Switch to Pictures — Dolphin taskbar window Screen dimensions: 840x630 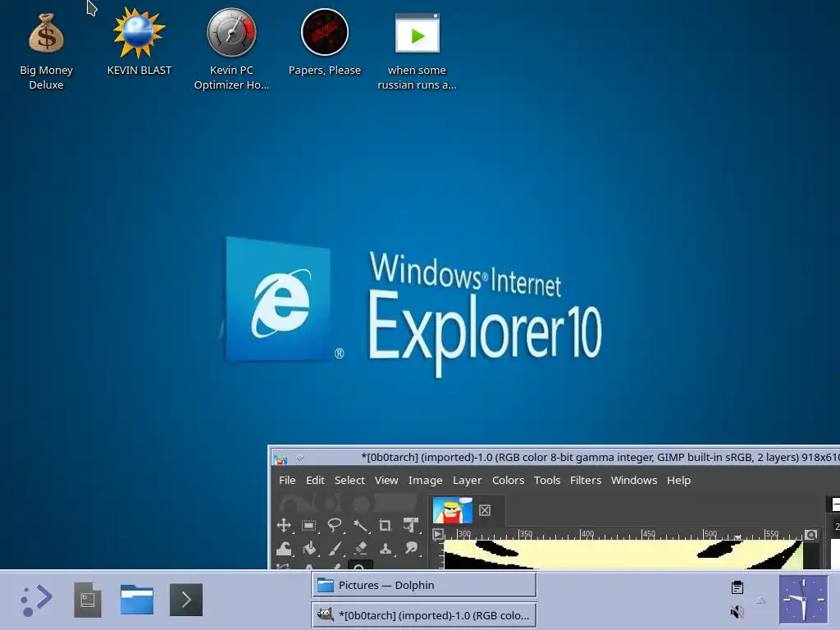424,585
